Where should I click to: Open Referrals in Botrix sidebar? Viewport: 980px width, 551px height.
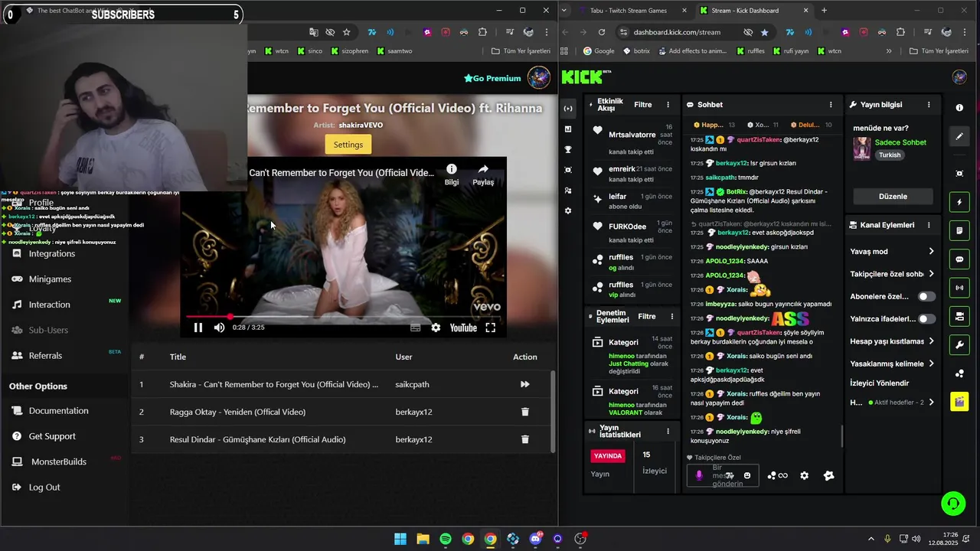tap(45, 356)
